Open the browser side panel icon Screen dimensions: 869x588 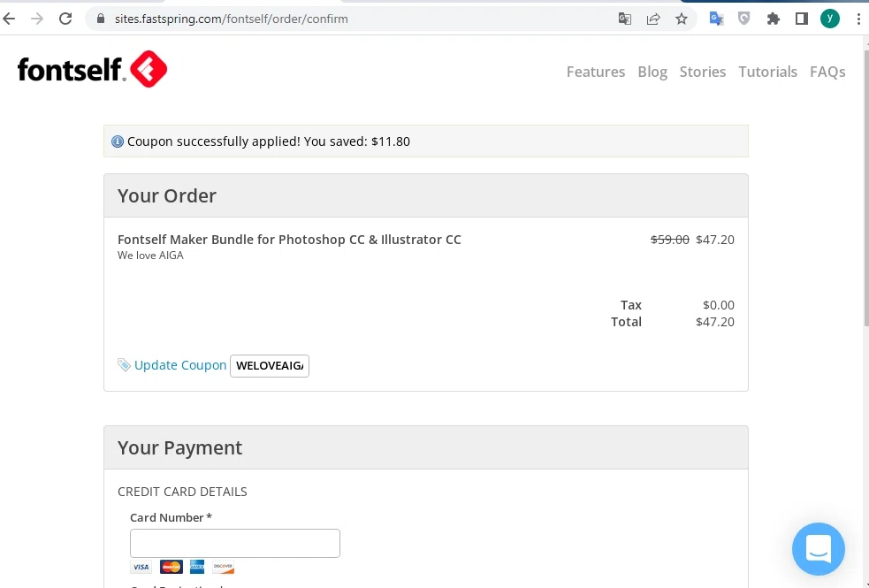tap(802, 19)
